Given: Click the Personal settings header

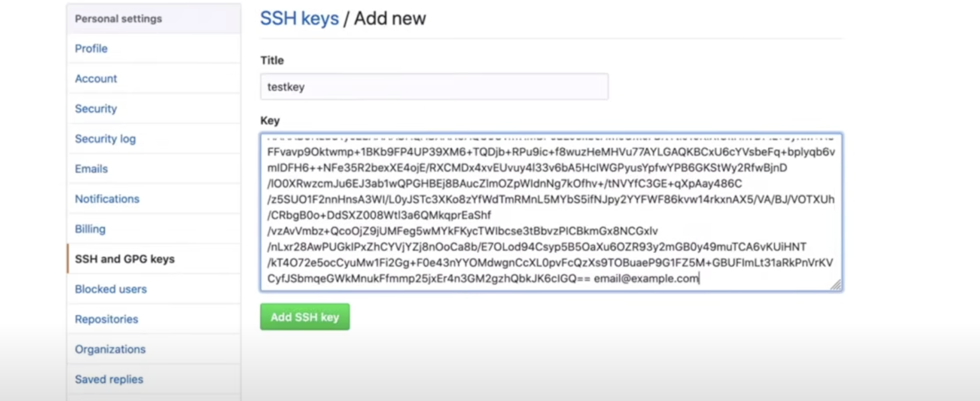Looking at the screenshot, I should (x=118, y=19).
